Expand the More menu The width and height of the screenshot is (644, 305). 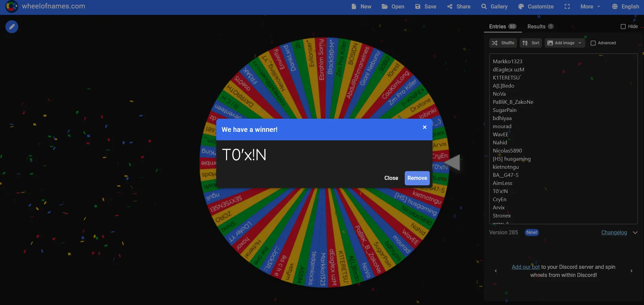coord(590,6)
